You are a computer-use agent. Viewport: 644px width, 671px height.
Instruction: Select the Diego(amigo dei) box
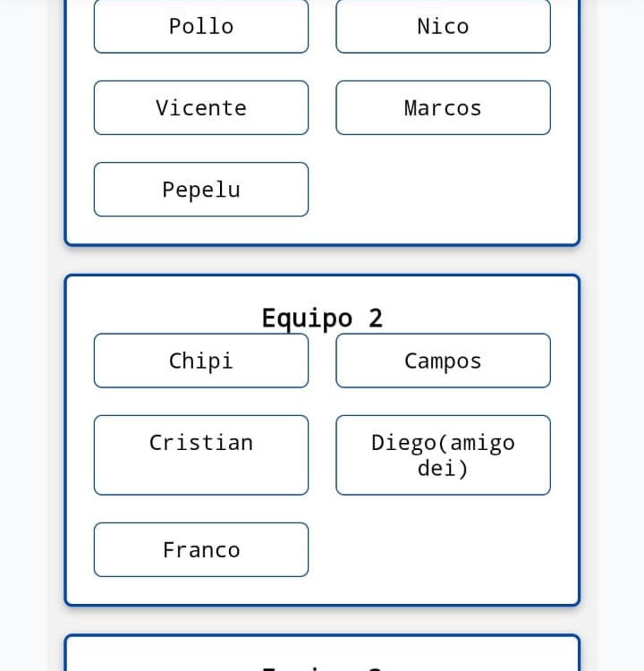(443, 454)
